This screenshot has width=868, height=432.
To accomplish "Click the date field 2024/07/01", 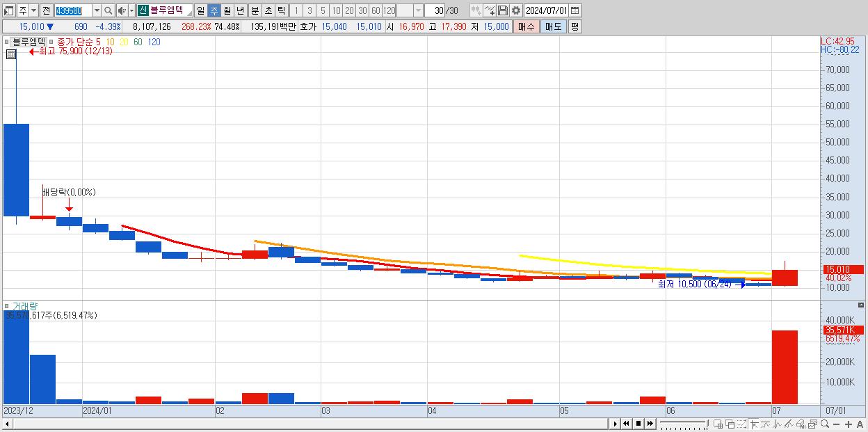I will (x=547, y=10).
